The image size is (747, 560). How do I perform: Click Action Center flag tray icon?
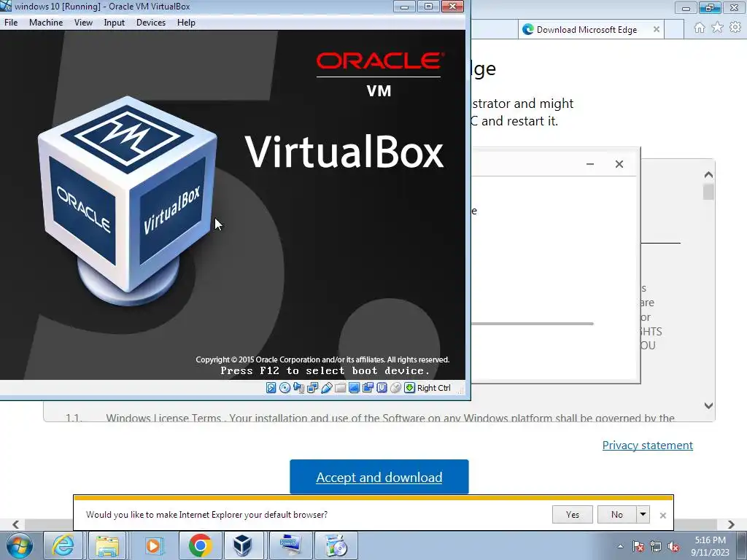tap(638, 547)
